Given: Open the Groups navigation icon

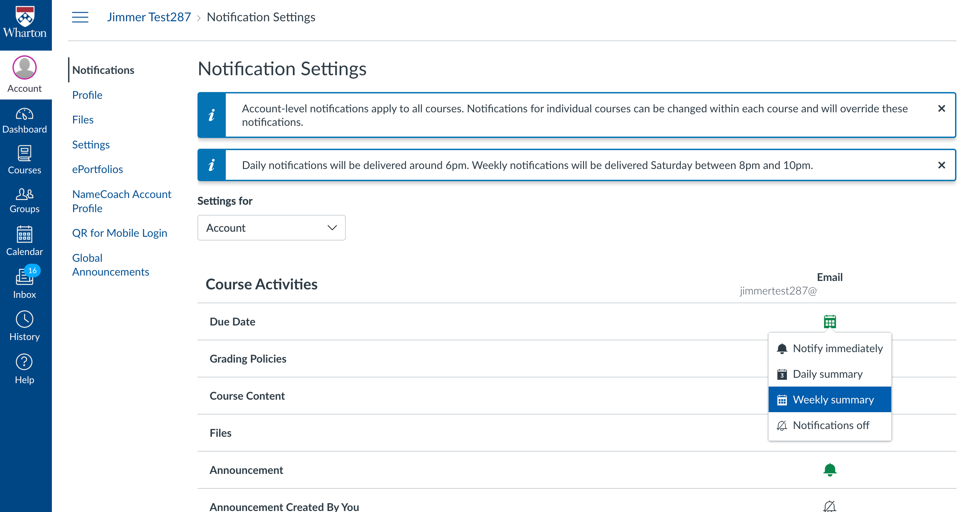Looking at the screenshot, I should [x=25, y=200].
